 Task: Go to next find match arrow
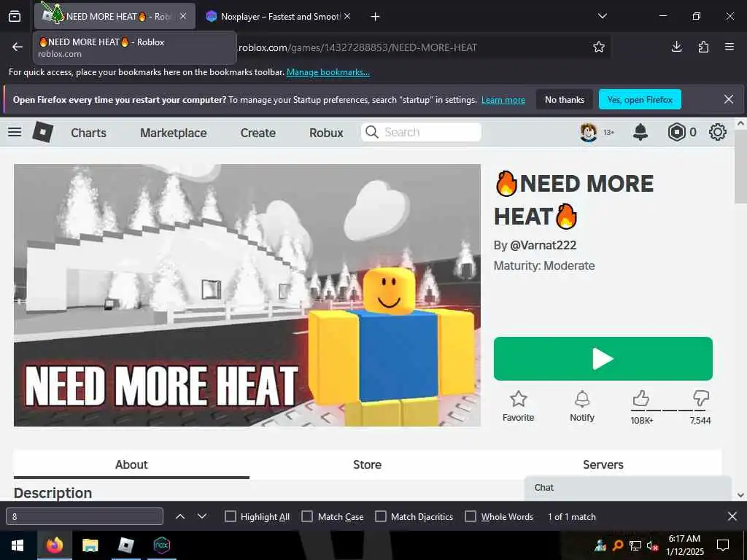202,517
